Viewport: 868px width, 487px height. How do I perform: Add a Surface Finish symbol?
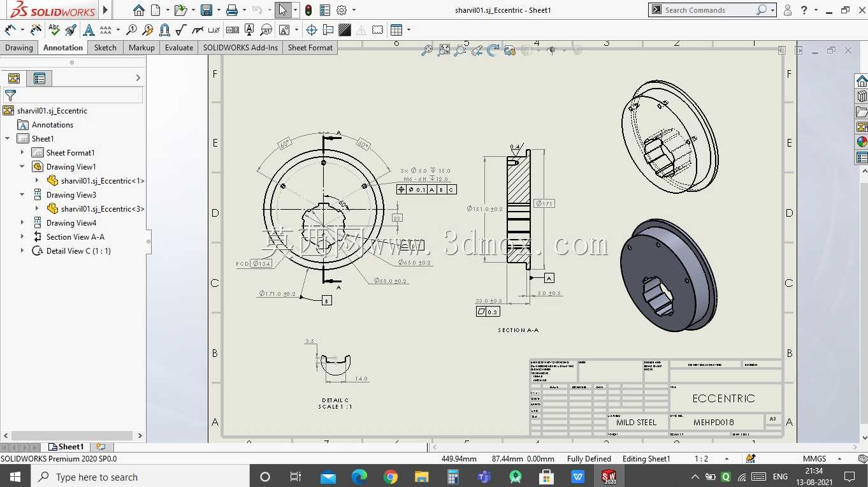(180, 29)
